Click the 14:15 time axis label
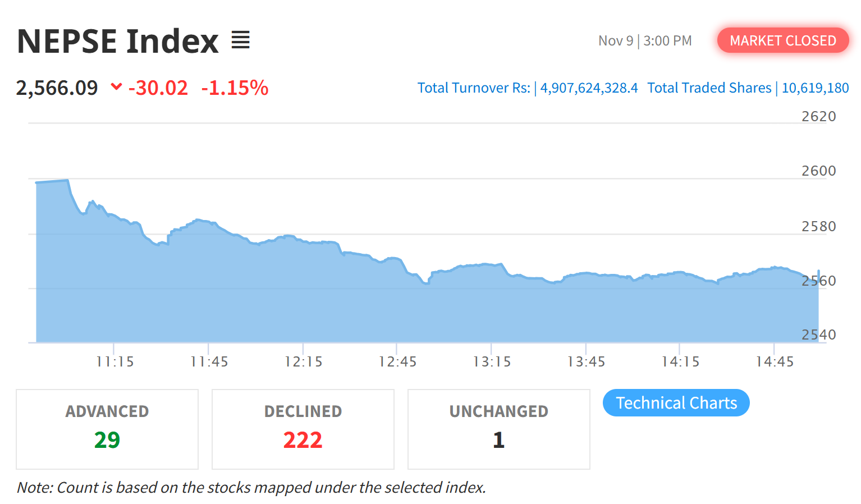Image resolution: width=861 pixels, height=504 pixels. (680, 362)
